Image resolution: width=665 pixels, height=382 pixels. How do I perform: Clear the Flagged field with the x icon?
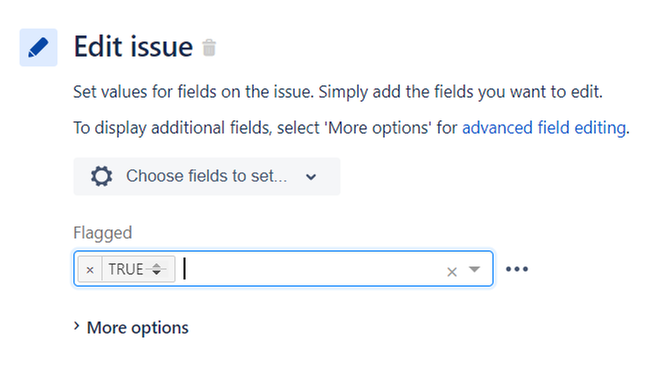point(452,272)
